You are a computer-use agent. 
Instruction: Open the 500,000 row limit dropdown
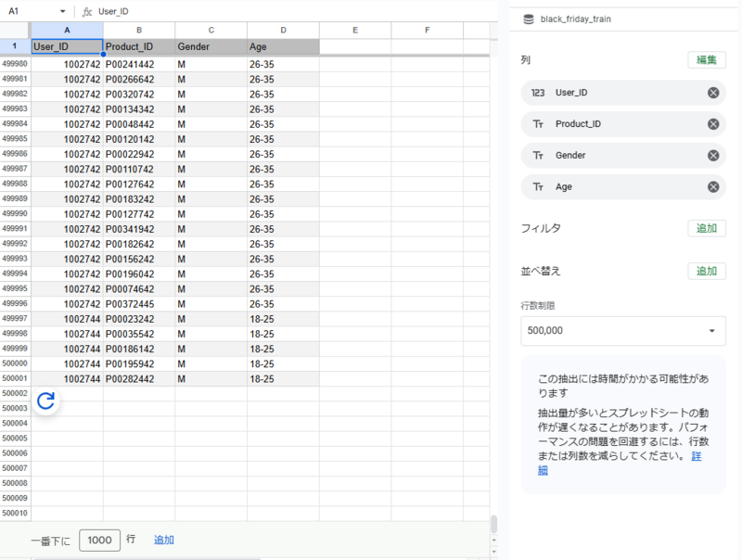coord(623,331)
